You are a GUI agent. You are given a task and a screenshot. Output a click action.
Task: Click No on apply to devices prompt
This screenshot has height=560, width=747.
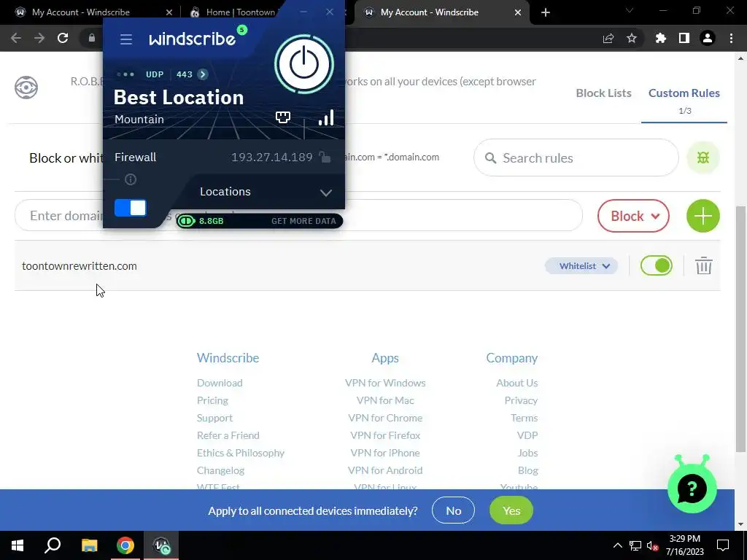453,510
